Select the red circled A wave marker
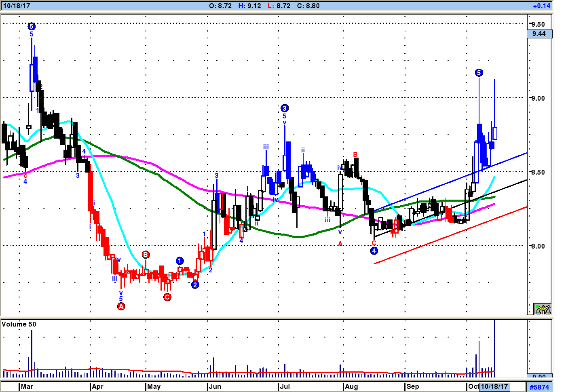The image size is (566, 392). pos(121,306)
